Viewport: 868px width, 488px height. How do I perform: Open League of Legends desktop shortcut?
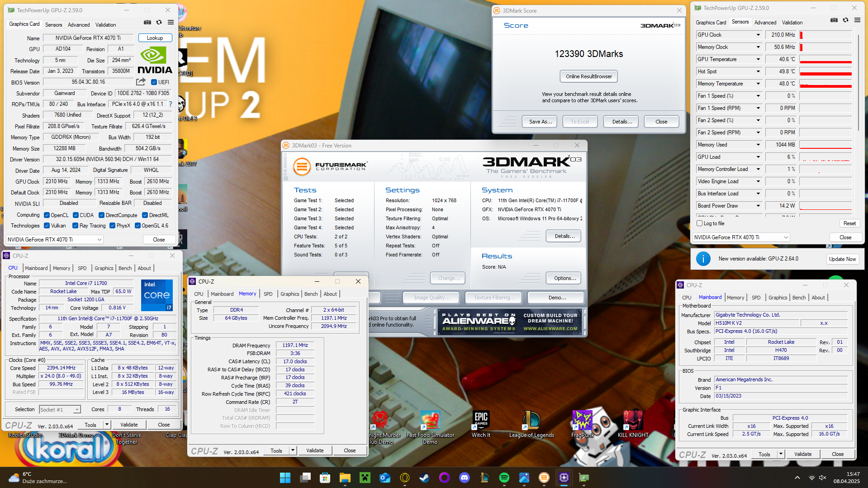coord(531,424)
